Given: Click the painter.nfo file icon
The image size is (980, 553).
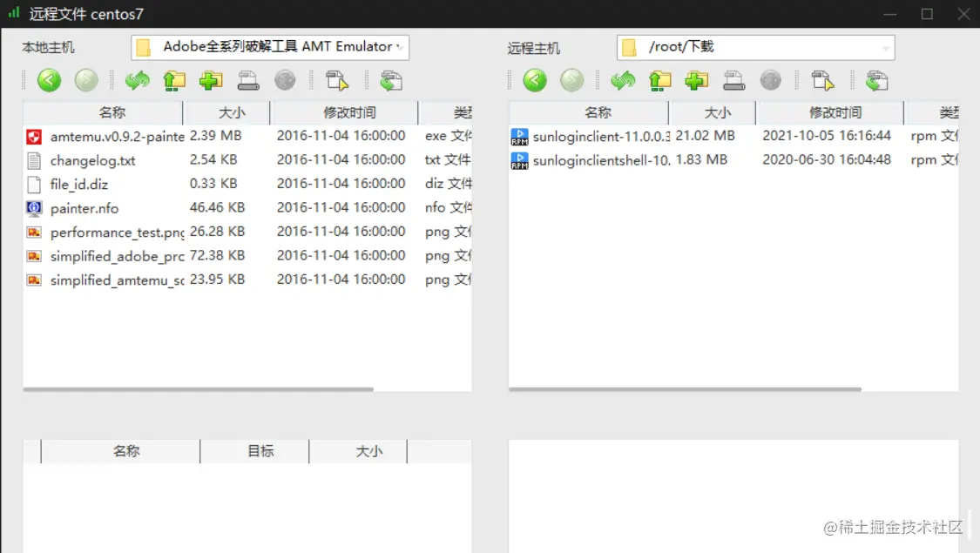Looking at the screenshot, I should (34, 208).
